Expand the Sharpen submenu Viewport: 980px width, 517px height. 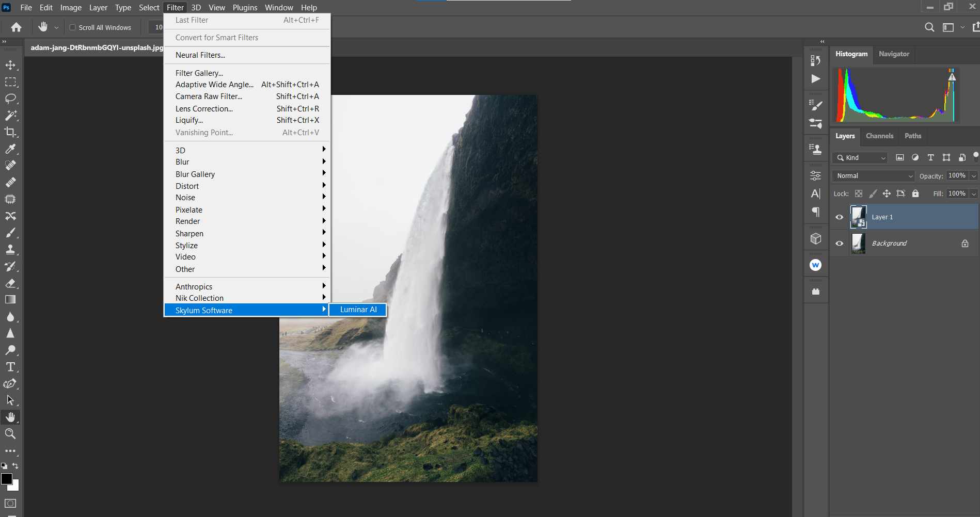coord(247,234)
